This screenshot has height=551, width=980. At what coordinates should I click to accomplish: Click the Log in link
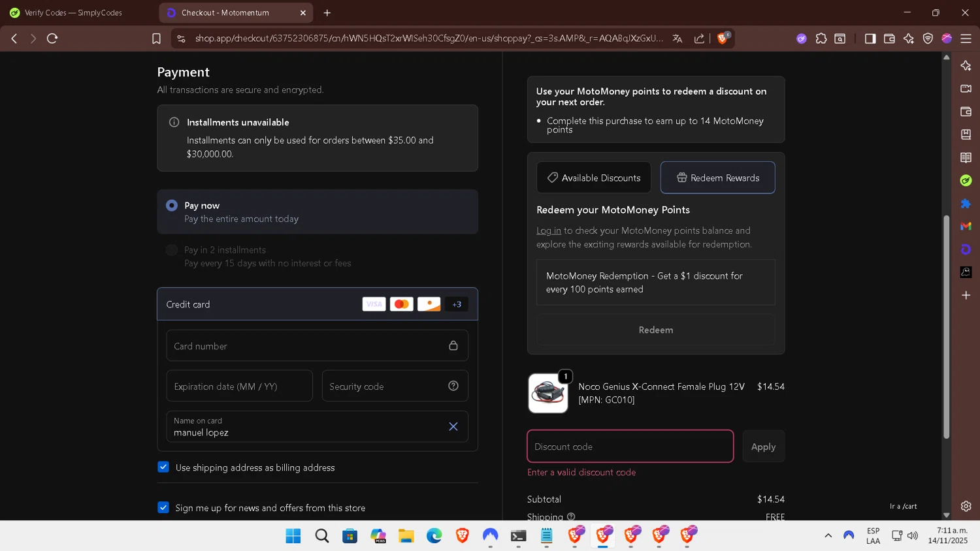pyautogui.click(x=549, y=230)
